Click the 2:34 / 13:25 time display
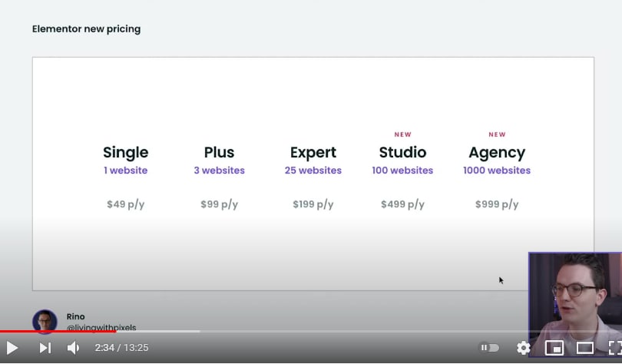 (x=121, y=348)
